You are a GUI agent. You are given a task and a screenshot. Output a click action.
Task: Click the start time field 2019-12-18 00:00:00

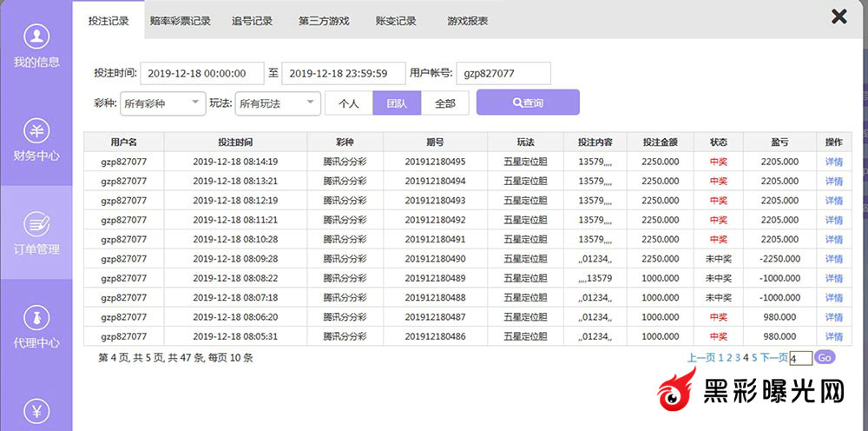point(202,74)
